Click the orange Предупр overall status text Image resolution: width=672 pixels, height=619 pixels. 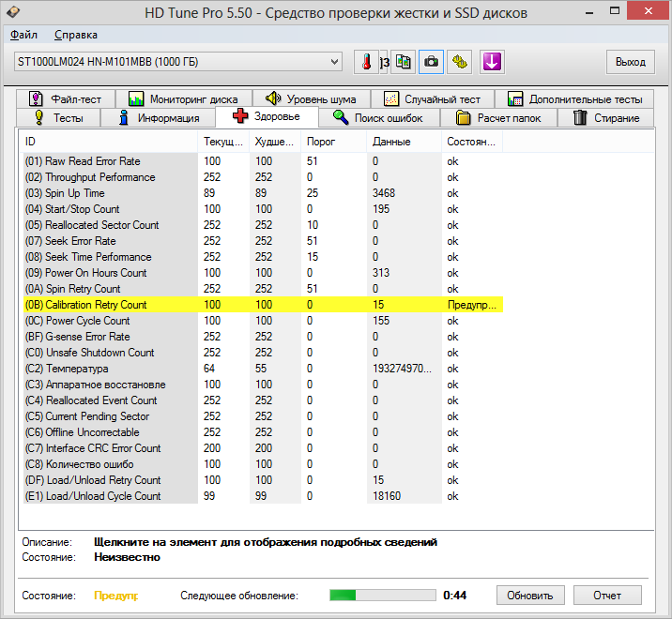click(x=115, y=596)
